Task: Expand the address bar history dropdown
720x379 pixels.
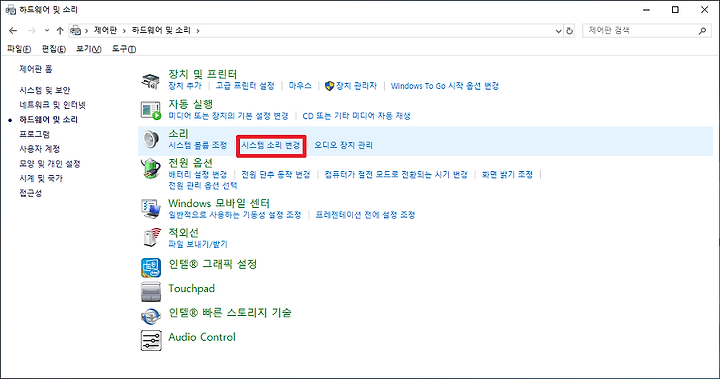Action: (558, 31)
